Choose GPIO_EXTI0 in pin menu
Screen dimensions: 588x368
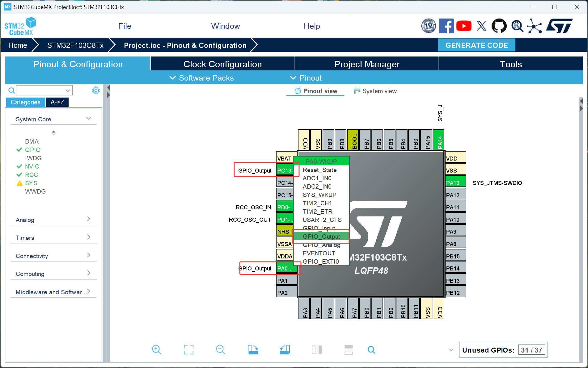pyautogui.click(x=321, y=261)
